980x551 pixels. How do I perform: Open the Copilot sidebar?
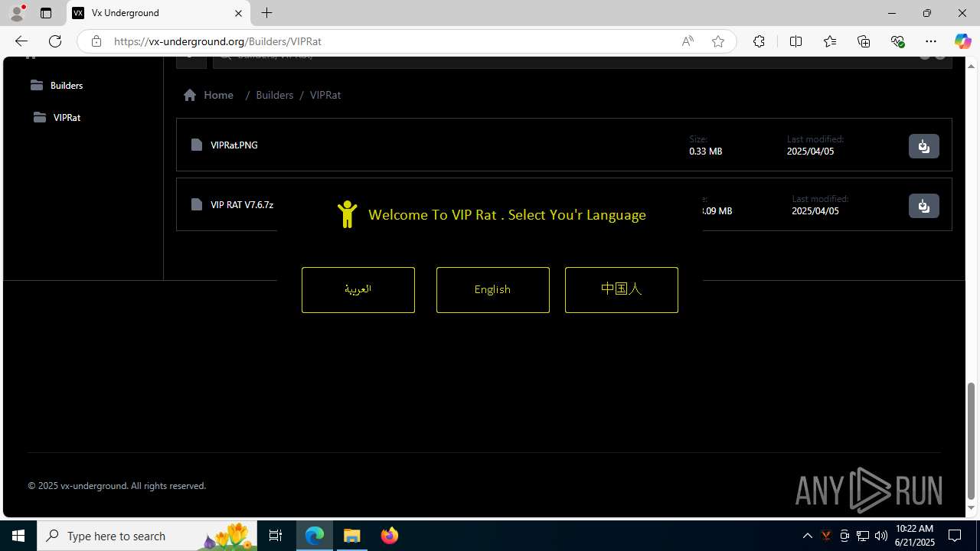pyautogui.click(x=962, y=41)
